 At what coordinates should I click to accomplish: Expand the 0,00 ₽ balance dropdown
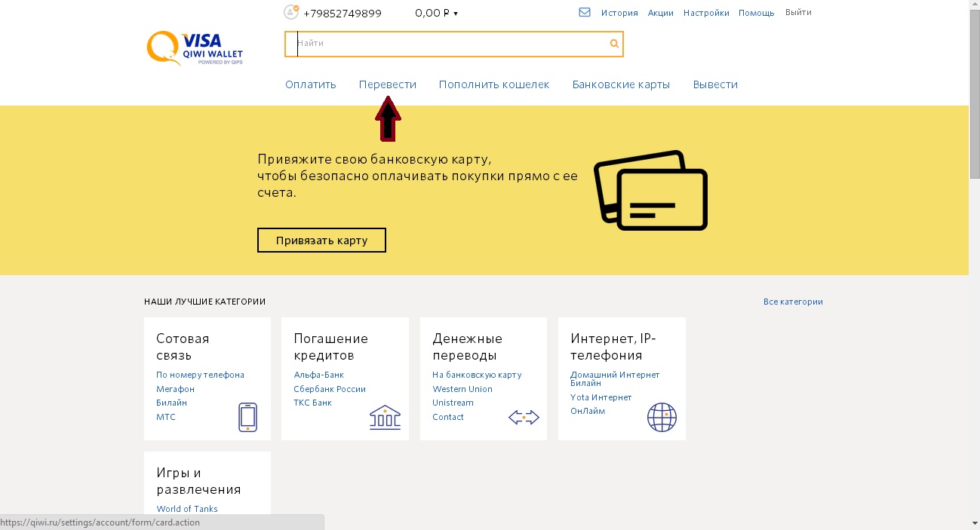tap(437, 13)
